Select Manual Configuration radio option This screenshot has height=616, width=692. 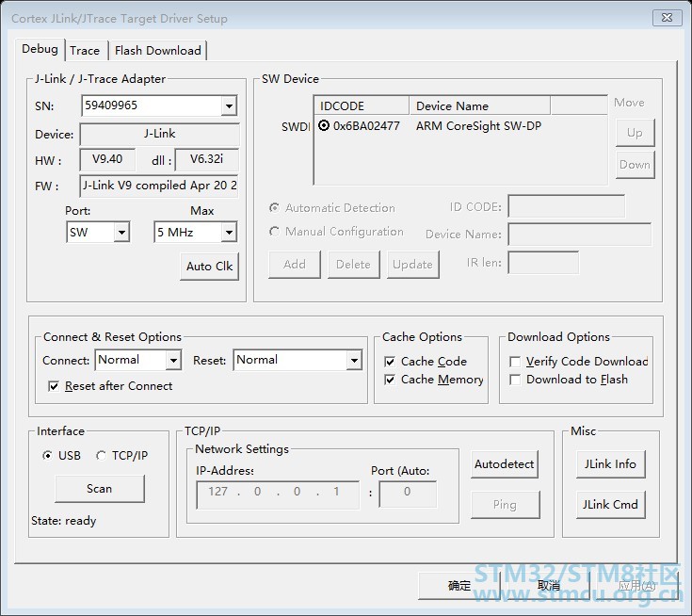[x=275, y=232]
